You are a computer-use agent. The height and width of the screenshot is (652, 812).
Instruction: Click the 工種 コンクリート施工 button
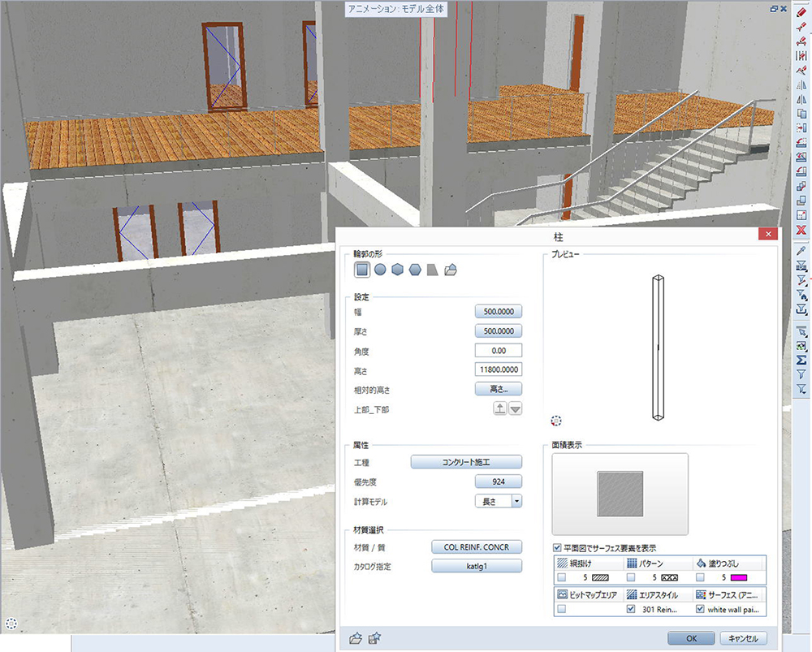466,462
